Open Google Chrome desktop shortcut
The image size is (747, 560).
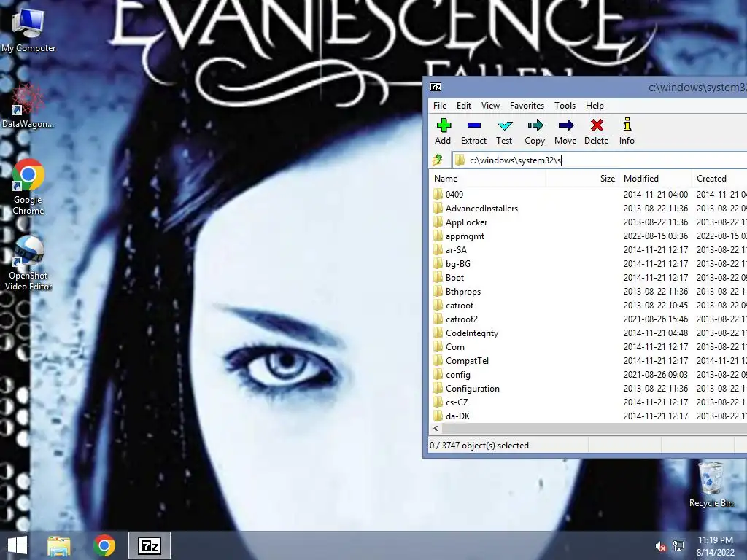(x=28, y=187)
